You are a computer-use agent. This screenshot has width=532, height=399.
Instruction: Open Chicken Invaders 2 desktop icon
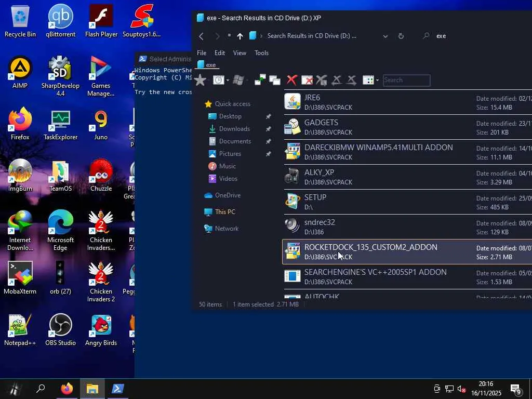101,282
